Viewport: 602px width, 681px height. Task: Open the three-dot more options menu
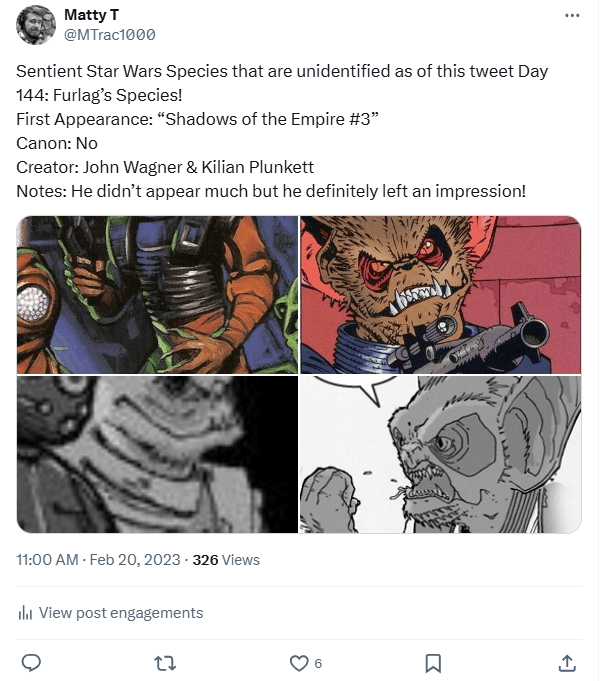click(572, 15)
